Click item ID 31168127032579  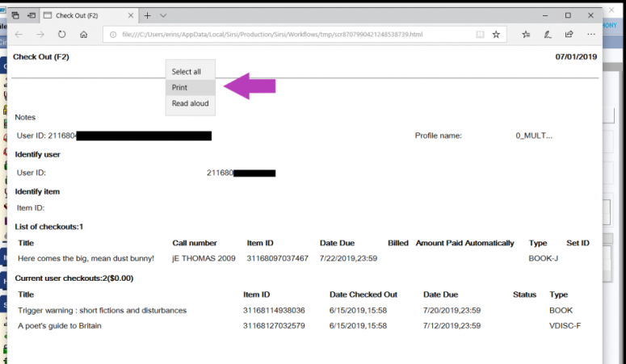[x=274, y=326]
